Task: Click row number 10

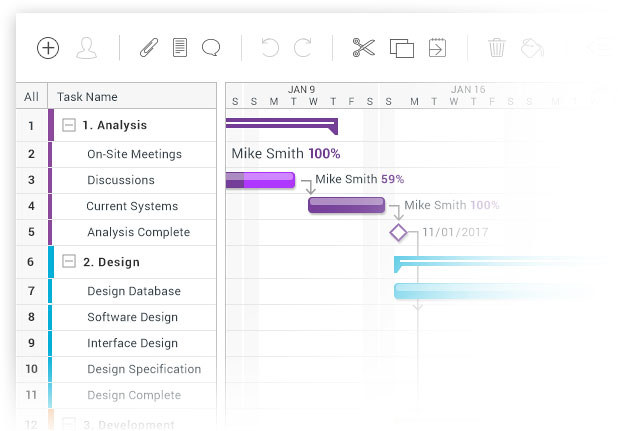Action: point(32,369)
